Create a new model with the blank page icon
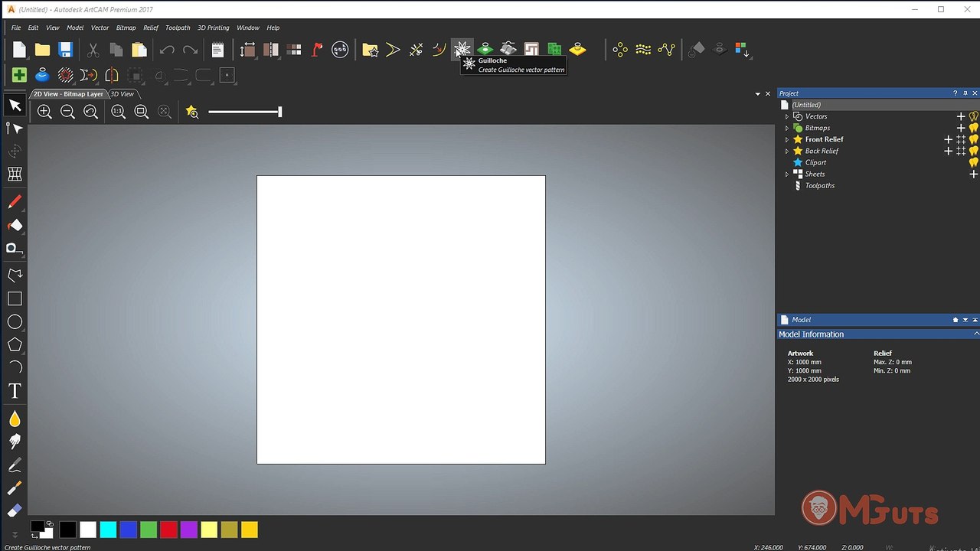This screenshot has height=551, width=980. pos(19,50)
